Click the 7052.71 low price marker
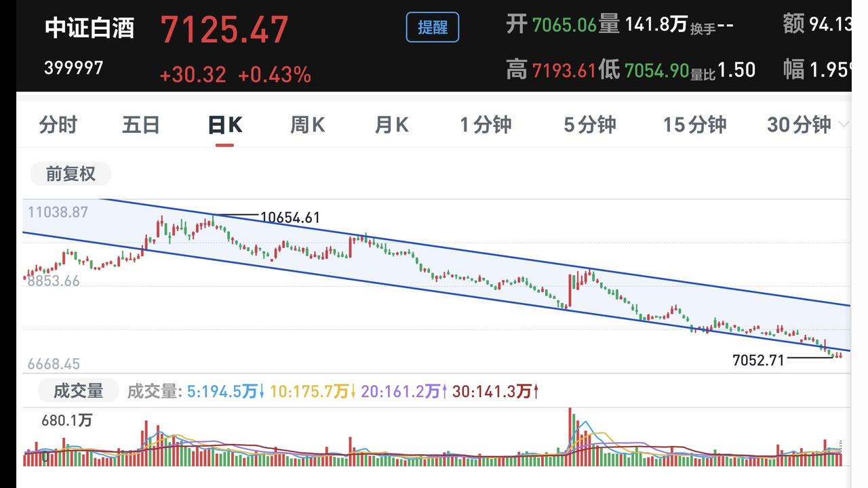868x488 pixels. click(x=758, y=361)
